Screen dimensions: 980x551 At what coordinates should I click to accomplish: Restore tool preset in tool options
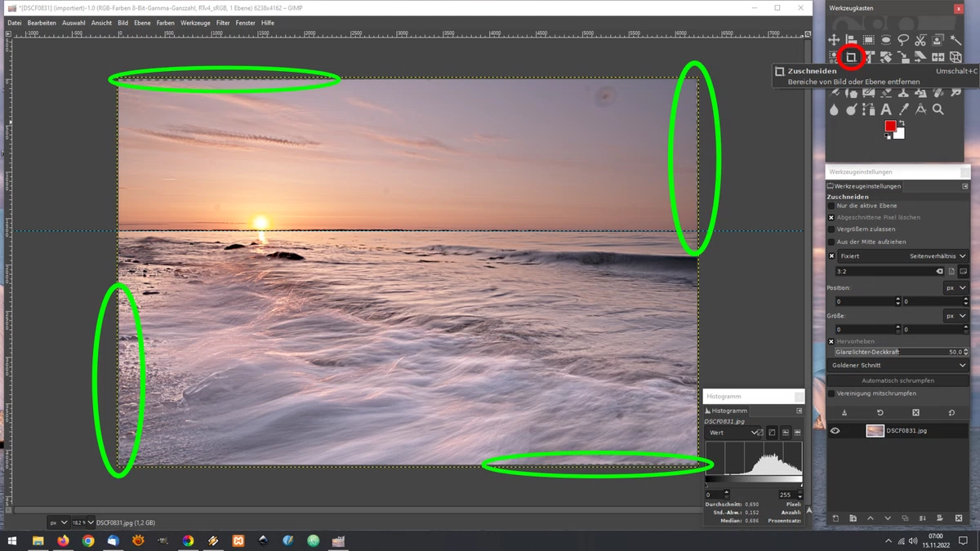pyautogui.click(x=880, y=412)
